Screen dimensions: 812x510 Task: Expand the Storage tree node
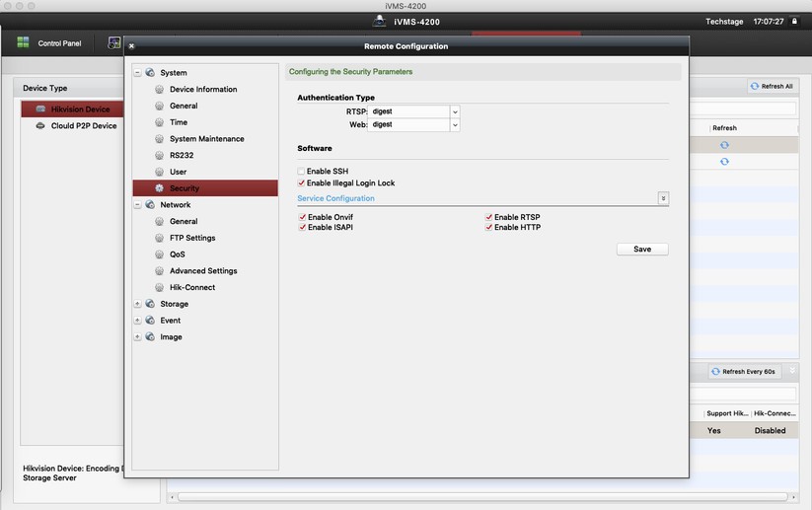[x=137, y=304]
